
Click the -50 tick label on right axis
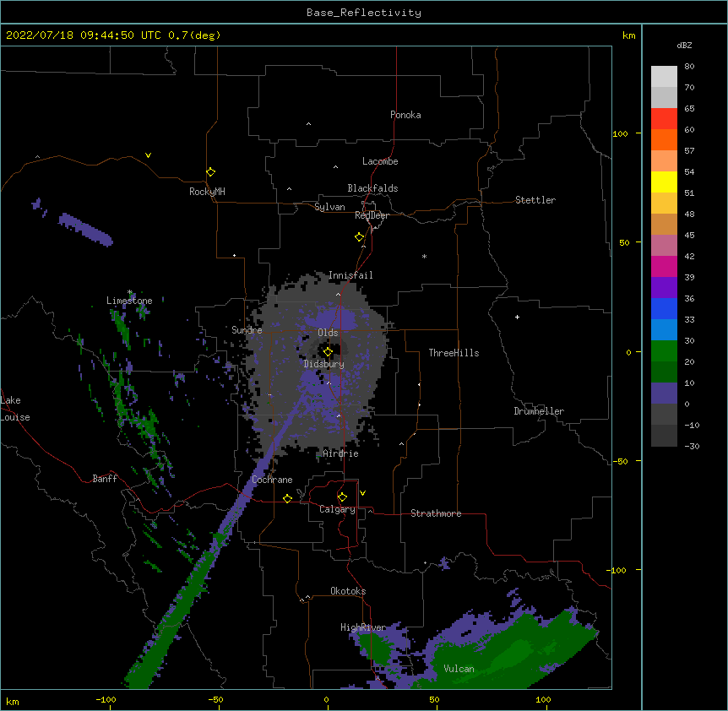(620, 461)
